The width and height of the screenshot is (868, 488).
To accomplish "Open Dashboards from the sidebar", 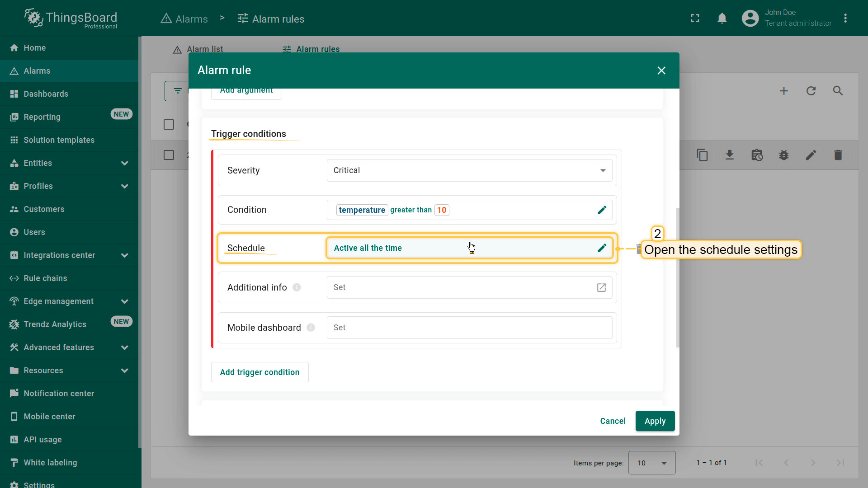I will coord(46,94).
